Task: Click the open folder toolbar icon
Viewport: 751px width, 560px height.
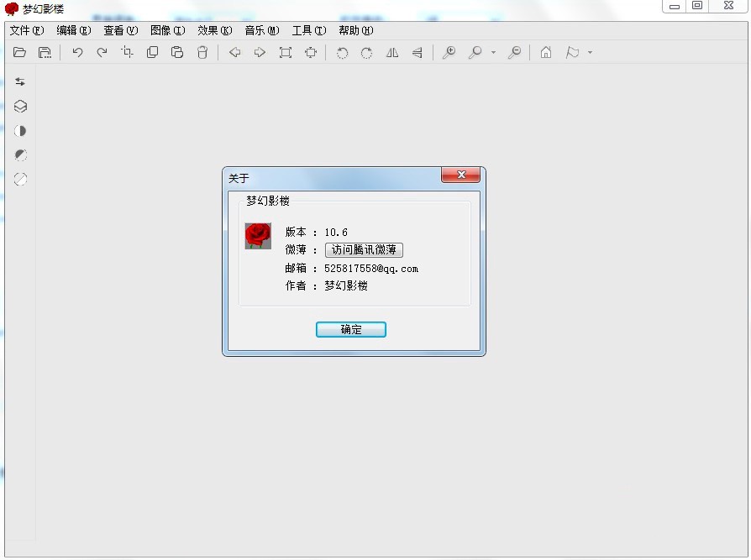Action: click(x=19, y=52)
